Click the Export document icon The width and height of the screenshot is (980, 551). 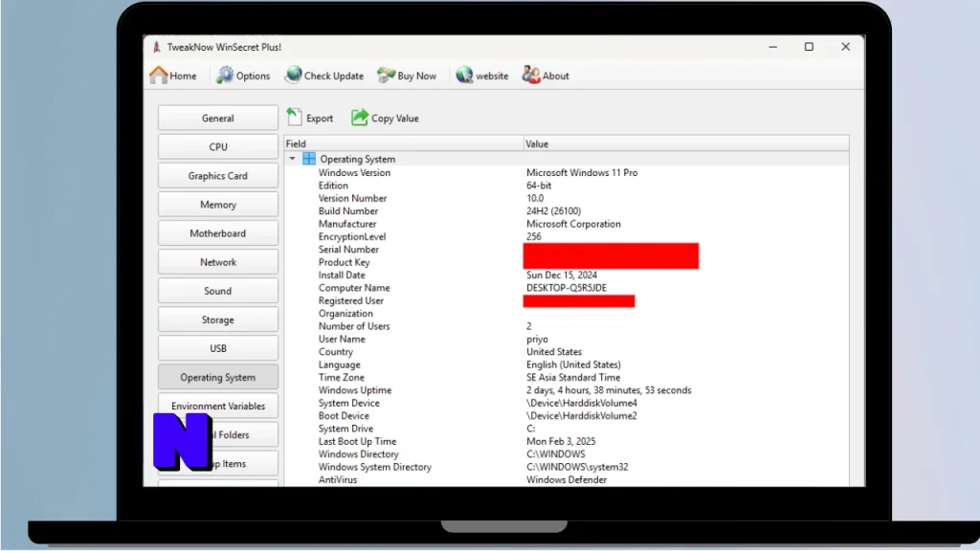pyautogui.click(x=294, y=117)
